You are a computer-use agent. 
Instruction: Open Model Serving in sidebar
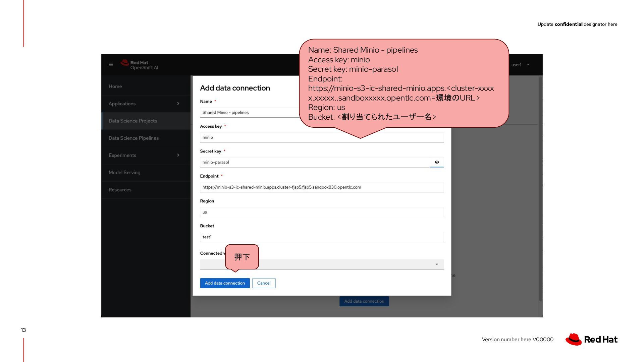[146, 173]
